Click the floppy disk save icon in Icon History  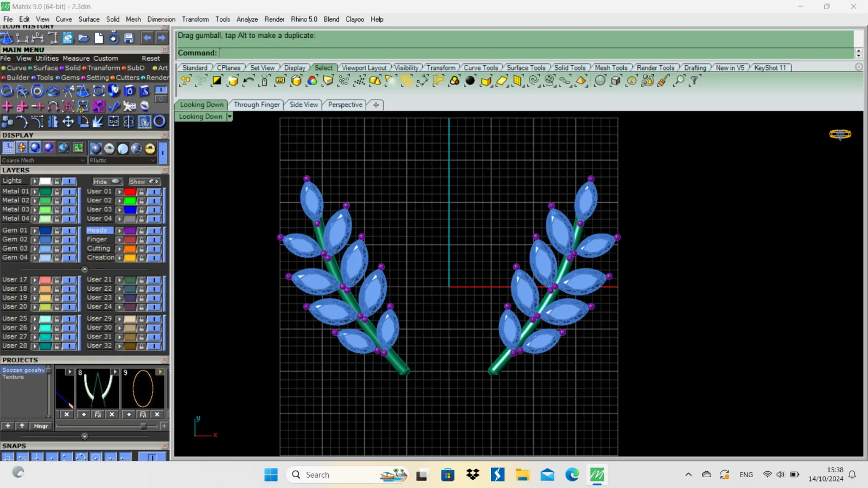click(x=129, y=38)
